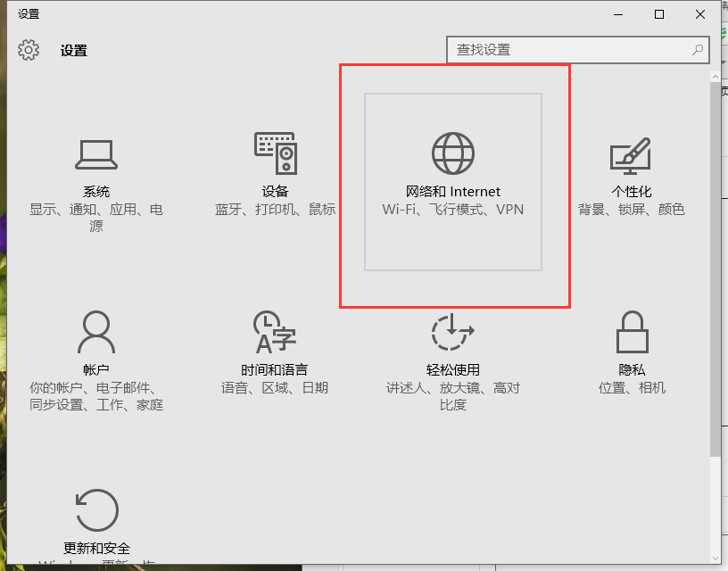728x571 pixels.
Task: Click the Time and Language (时间和语言) icon
Action: click(x=275, y=333)
